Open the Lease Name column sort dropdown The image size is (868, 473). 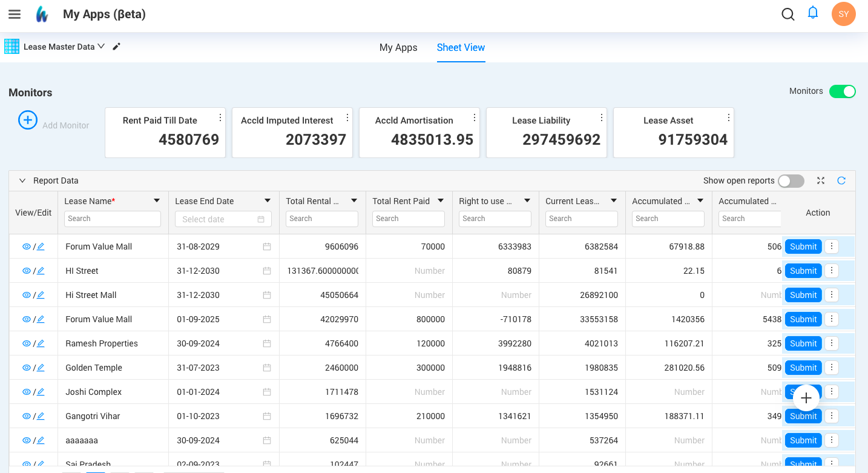click(157, 200)
